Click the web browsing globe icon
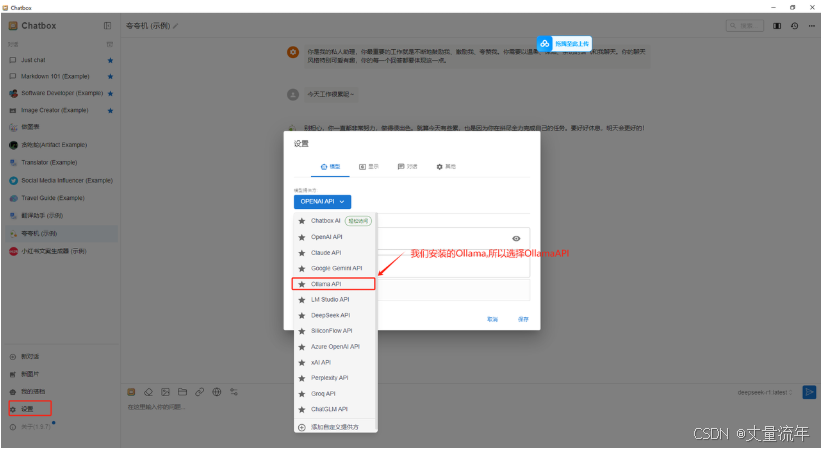The width and height of the screenshot is (822, 450). (217, 392)
